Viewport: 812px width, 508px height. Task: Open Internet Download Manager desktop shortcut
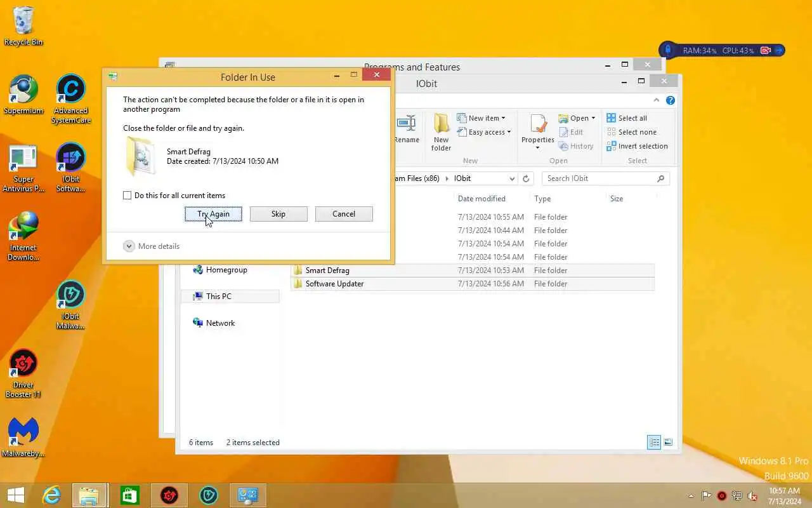[x=23, y=237]
